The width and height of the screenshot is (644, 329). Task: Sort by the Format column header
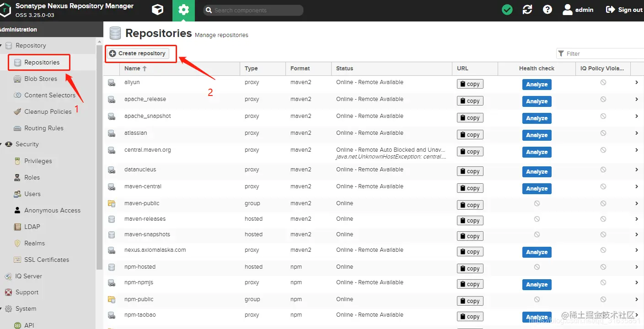click(308, 69)
